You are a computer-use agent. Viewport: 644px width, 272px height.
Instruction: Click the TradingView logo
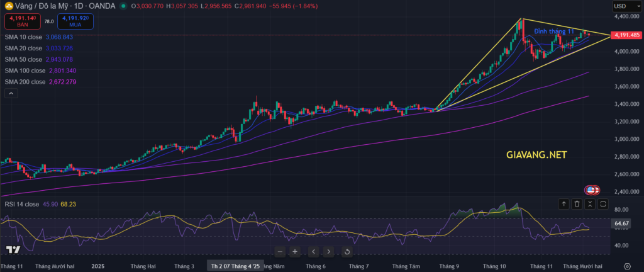tap(13, 251)
